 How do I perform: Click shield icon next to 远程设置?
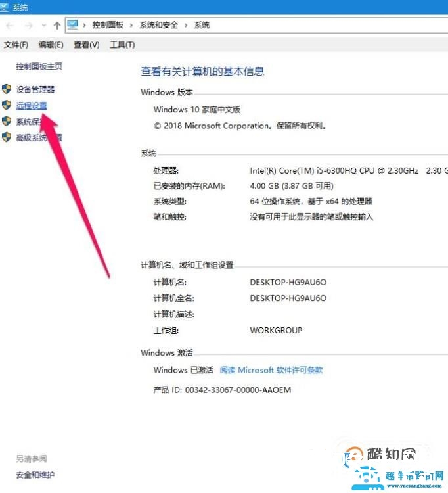(x=7, y=105)
